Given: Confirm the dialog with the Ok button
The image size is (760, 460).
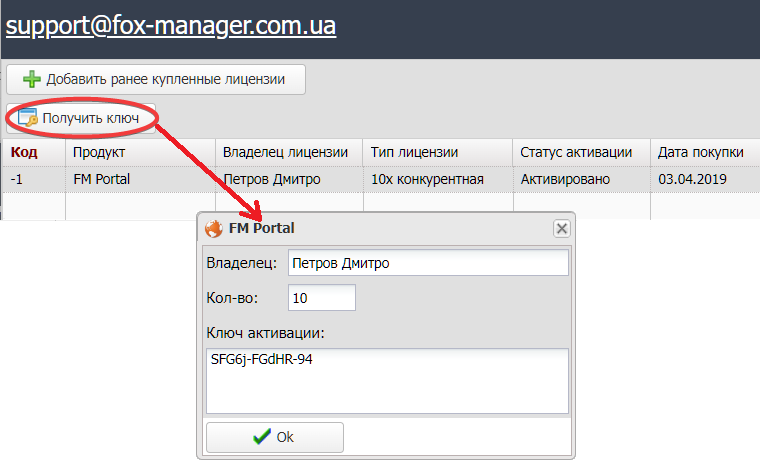Looking at the screenshot, I should coord(275,437).
